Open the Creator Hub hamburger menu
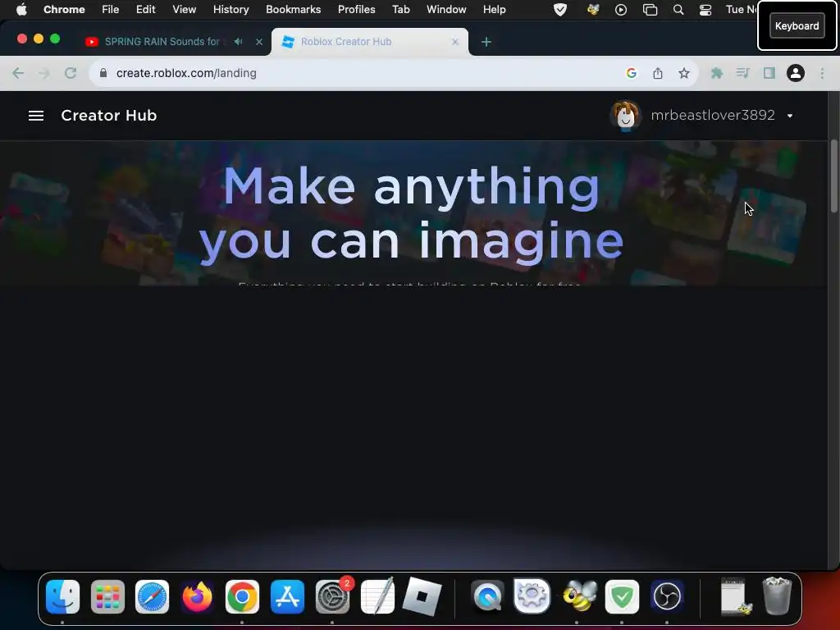 click(36, 116)
